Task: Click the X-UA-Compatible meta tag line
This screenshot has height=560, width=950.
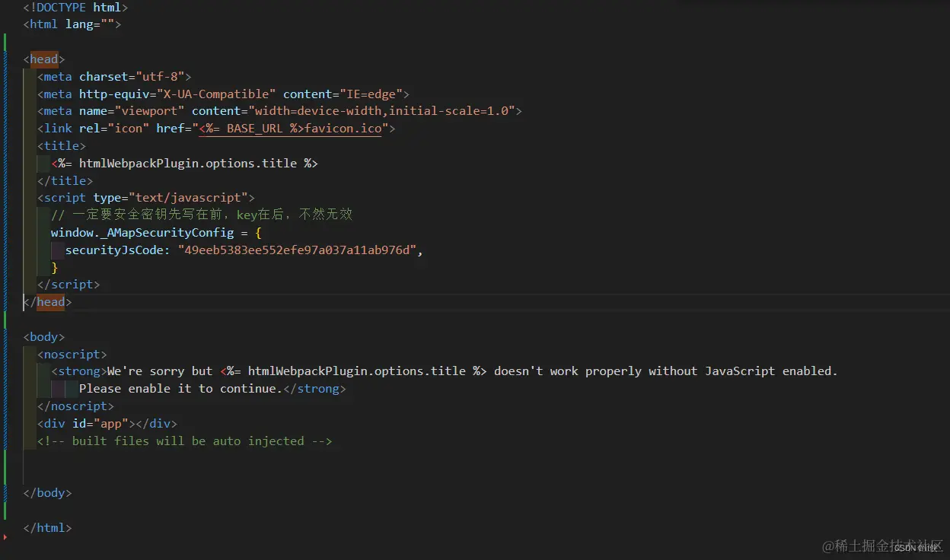Action: pos(224,94)
